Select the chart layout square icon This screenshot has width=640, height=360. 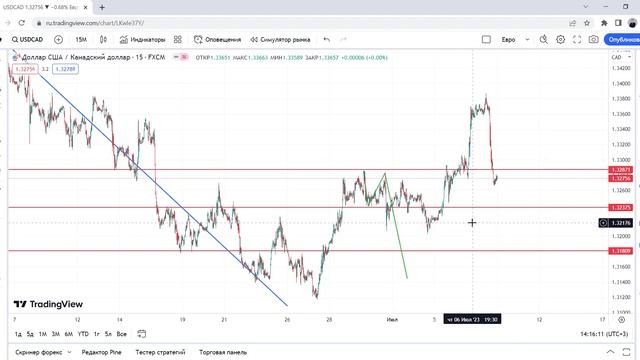tap(486, 40)
